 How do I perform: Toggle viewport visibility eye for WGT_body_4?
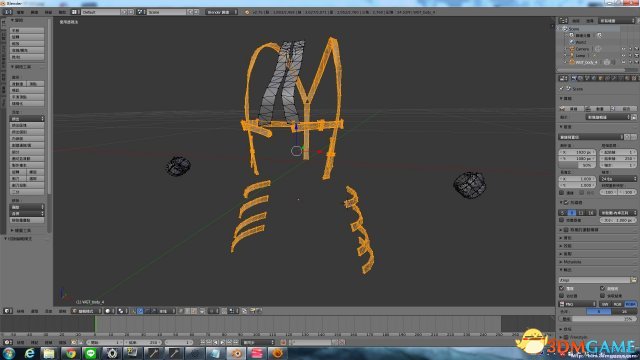pos(623,62)
